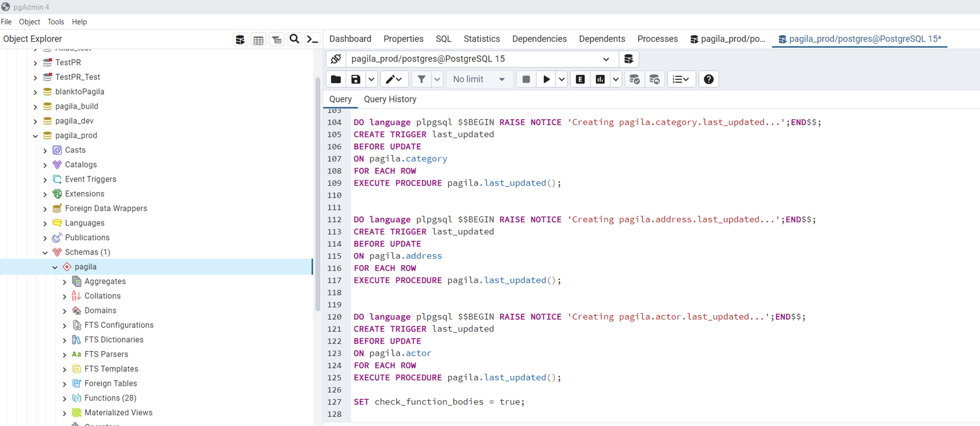Click the Save File disk icon
This screenshot has height=426, width=980.
(x=355, y=79)
